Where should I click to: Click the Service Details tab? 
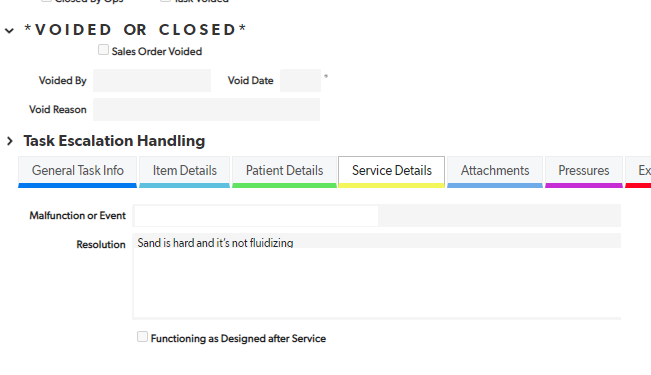pos(392,172)
